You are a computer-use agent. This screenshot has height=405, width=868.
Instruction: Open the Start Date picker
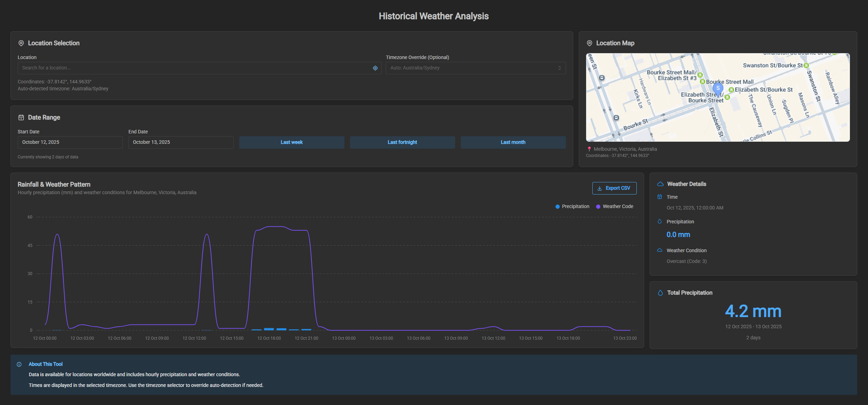click(70, 142)
